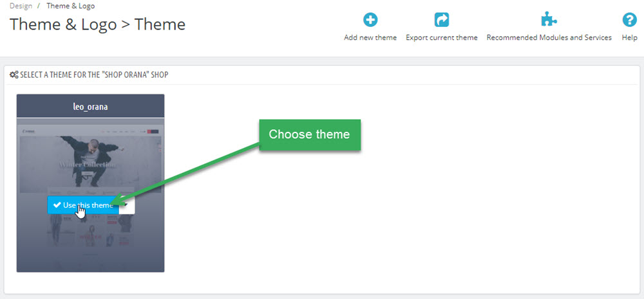This screenshot has width=644, height=299.
Task: Click the Add new theme text label
Action: pos(370,37)
